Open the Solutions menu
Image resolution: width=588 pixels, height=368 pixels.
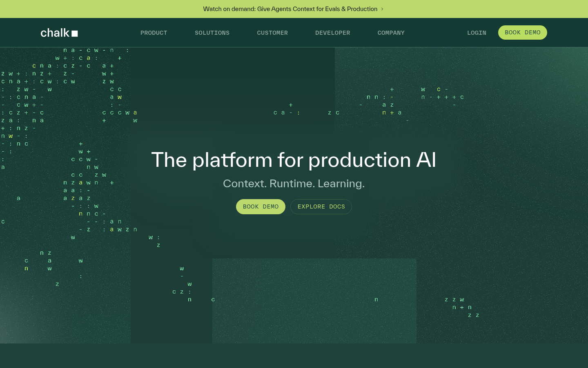(x=212, y=33)
